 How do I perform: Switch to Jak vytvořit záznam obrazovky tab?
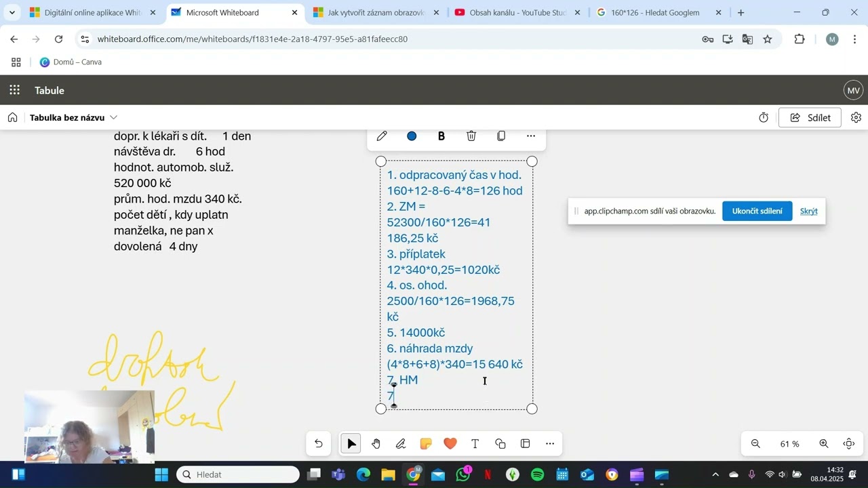coord(376,13)
